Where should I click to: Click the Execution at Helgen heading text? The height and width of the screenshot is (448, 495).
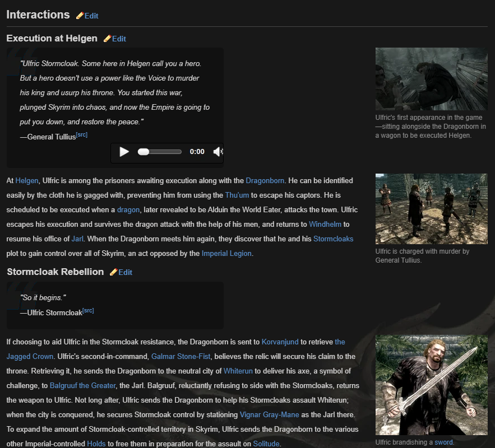tap(52, 39)
